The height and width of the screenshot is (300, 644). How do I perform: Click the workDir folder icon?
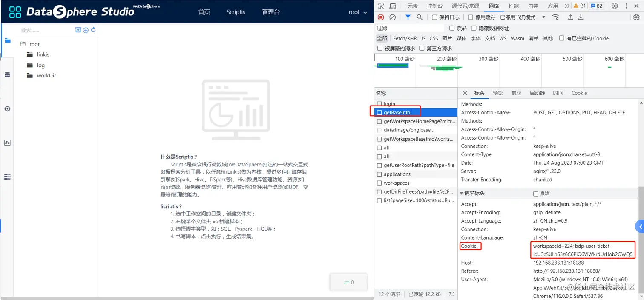30,75
